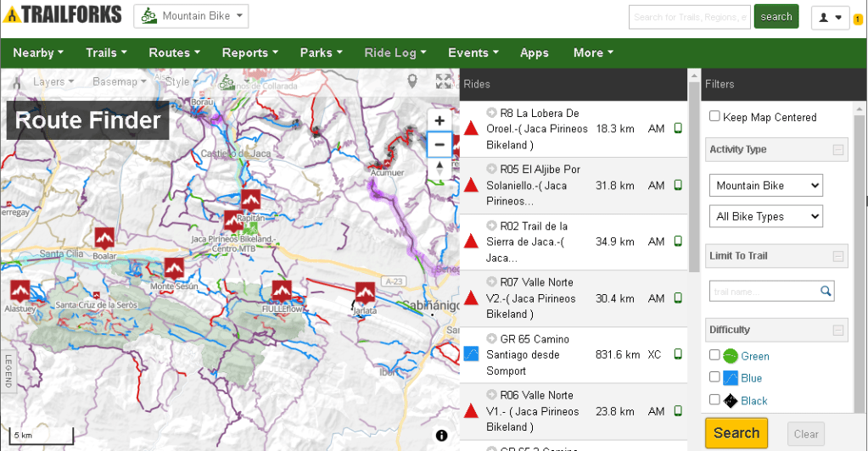Click mobile icon for R8 La Lobera ride
Screen dimensions: 868x451
click(678, 129)
